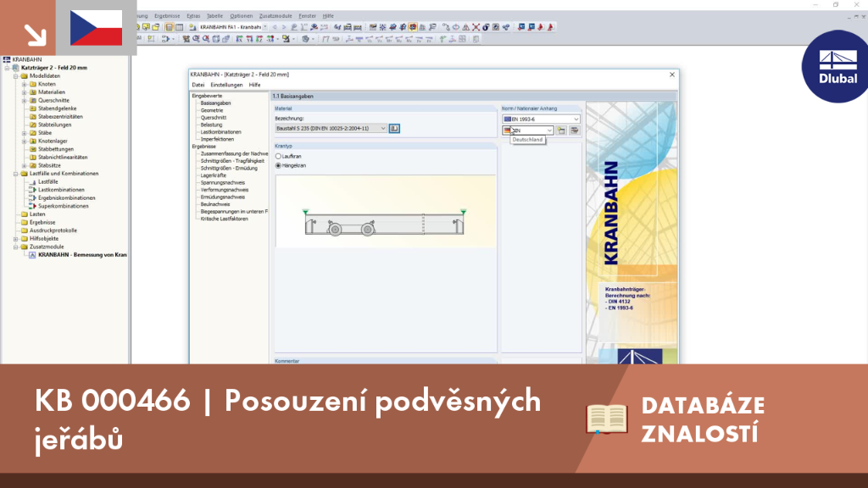Click the Dlubal logo badge
This screenshot has width=868, height=488.
point(836,67)
